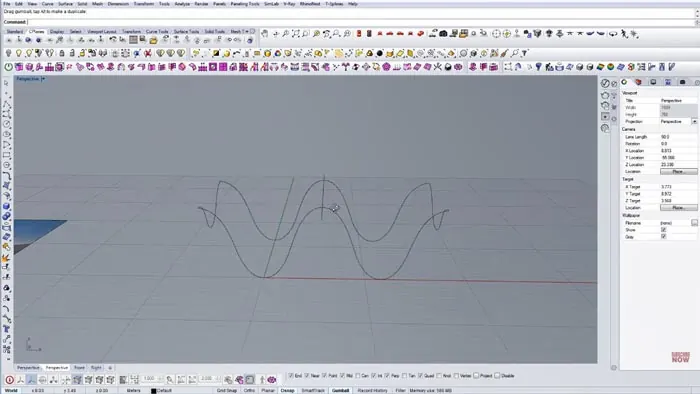Open the File menu

click(x=7, y=4)
